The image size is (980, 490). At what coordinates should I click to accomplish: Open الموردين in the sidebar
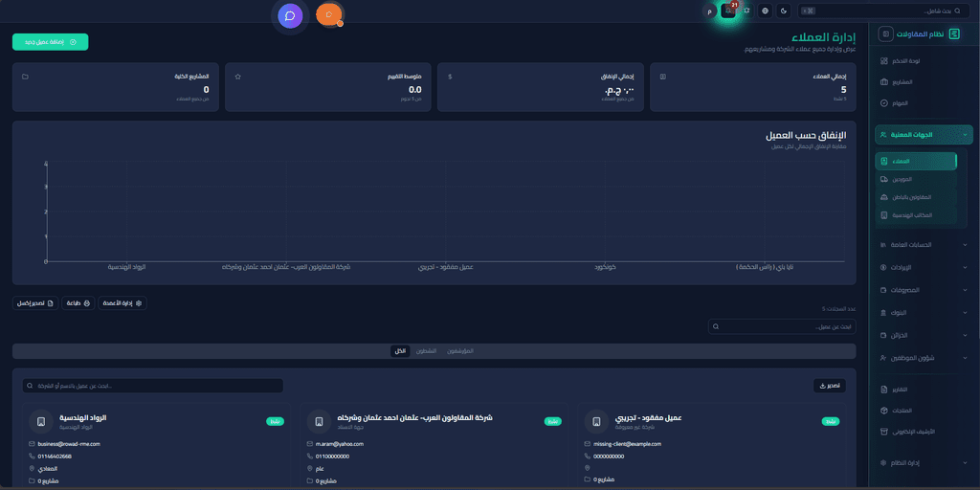916,179
